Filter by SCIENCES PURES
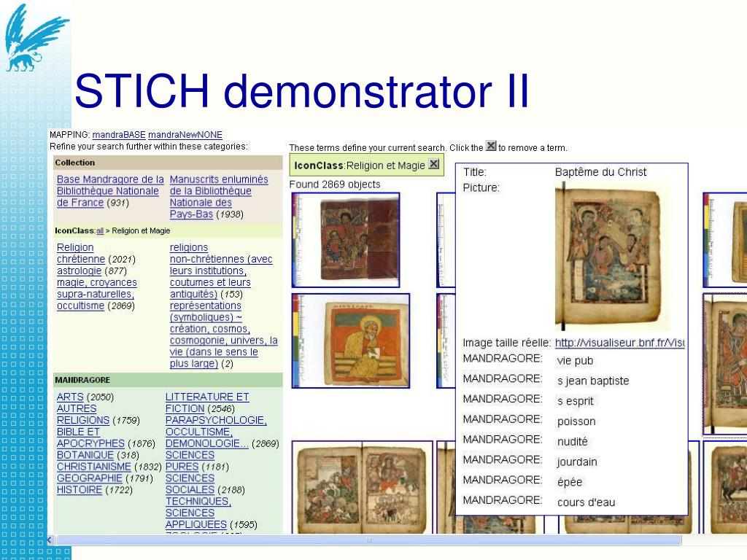 190,461
